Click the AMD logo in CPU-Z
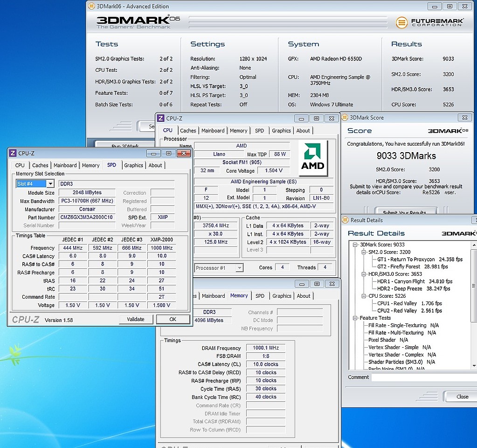Screen dimensions: 477x448 click(313, 158)
